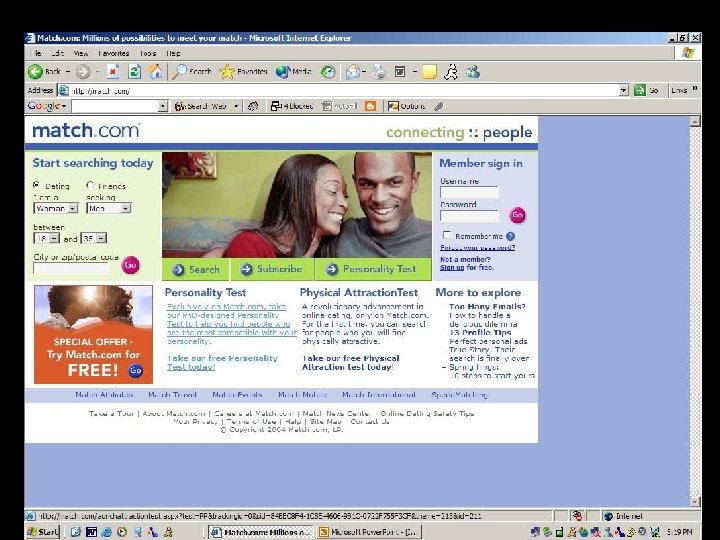Click the green Personality Test button
720x540 pixels.
(x=373, y=269)
